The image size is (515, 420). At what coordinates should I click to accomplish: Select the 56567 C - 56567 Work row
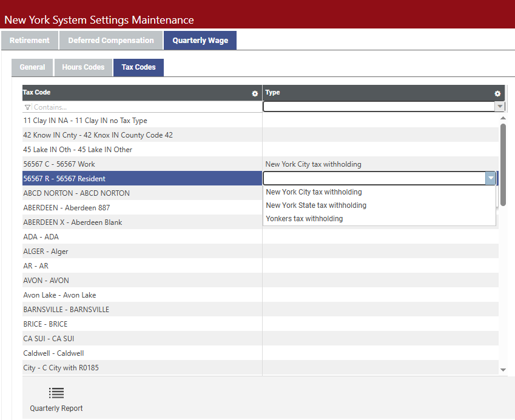tap(59, 164)
